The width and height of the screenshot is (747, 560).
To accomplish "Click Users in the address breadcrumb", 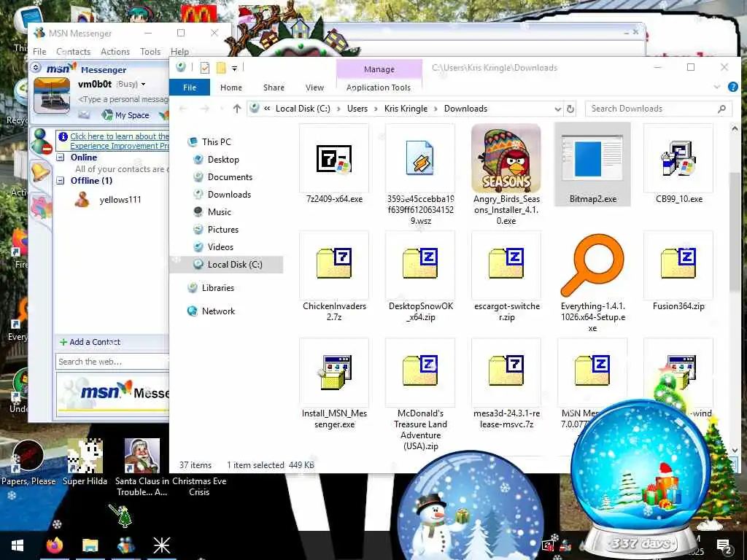I will [357, 109].
